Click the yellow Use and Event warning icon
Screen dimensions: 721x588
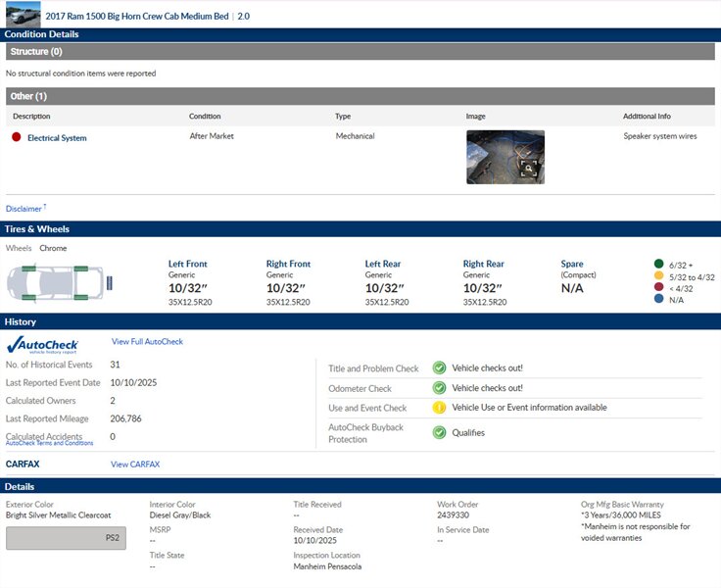point(440,408)
